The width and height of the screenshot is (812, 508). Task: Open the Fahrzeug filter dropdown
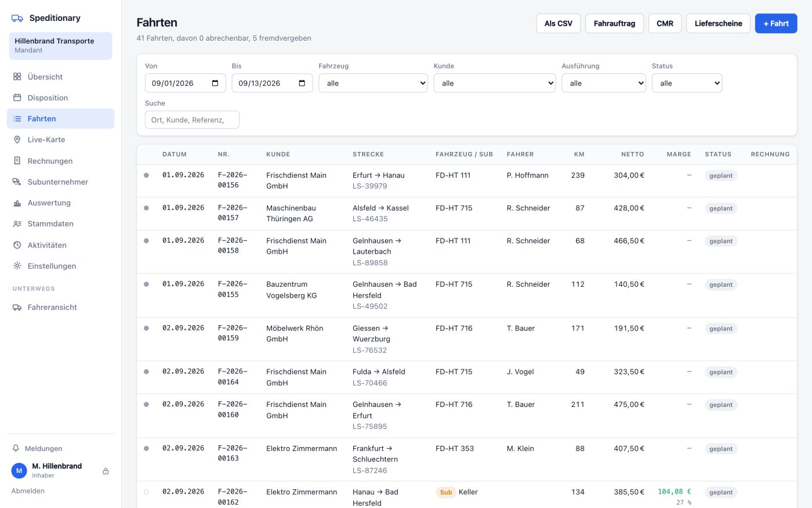pos(373,83)
